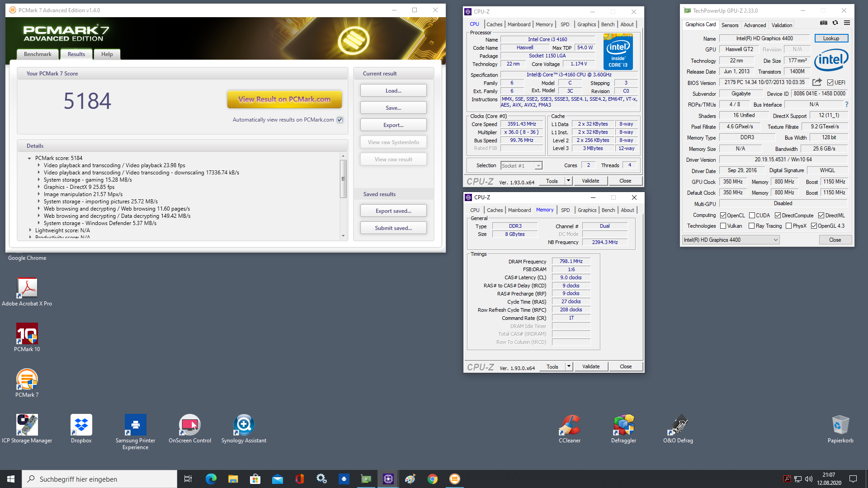Open ICP Storage Manager desktop icon
868x488 pixels.
(x=27, y=429)
